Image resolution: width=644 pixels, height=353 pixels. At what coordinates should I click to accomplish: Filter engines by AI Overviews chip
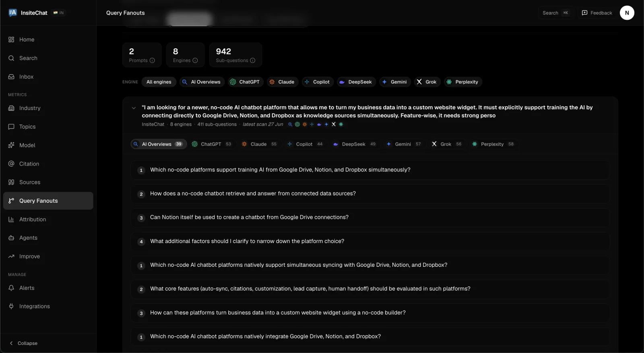202,82
